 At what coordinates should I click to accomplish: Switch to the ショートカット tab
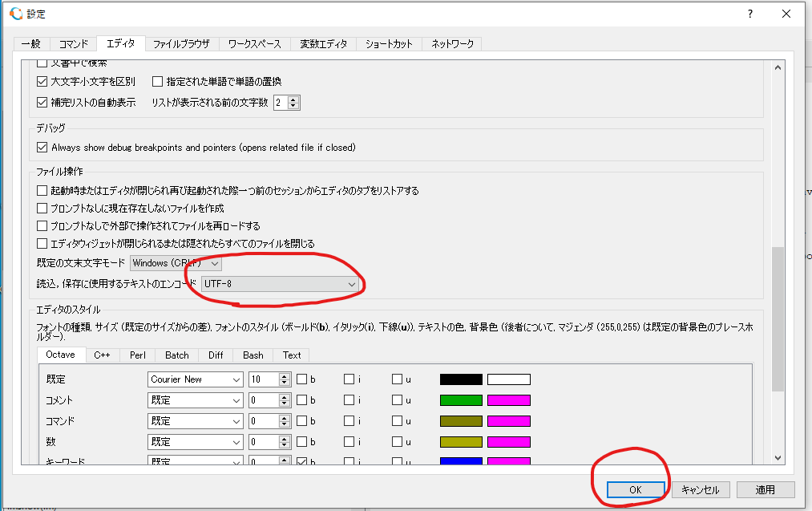click(x=389, y=44)
